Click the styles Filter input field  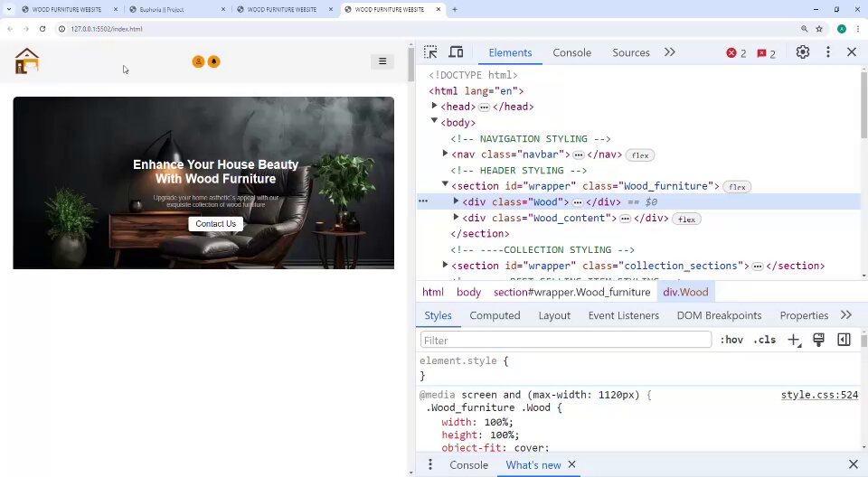[x=566, y=340]
